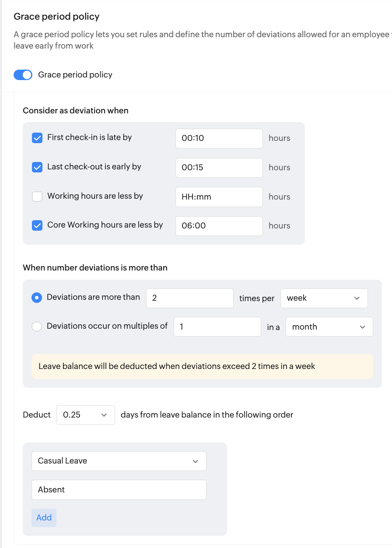
Task: Toggle the Grace period policy switch
Action: coord(23,75)
